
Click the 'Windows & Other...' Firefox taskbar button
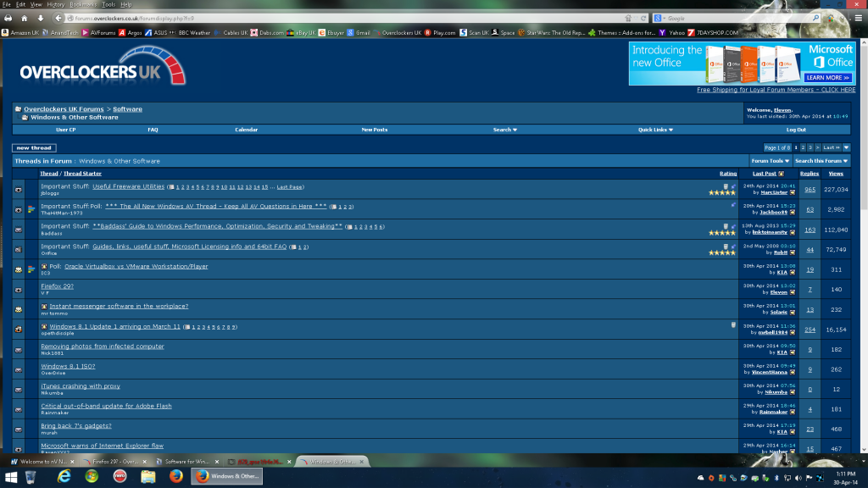[227, 476]
